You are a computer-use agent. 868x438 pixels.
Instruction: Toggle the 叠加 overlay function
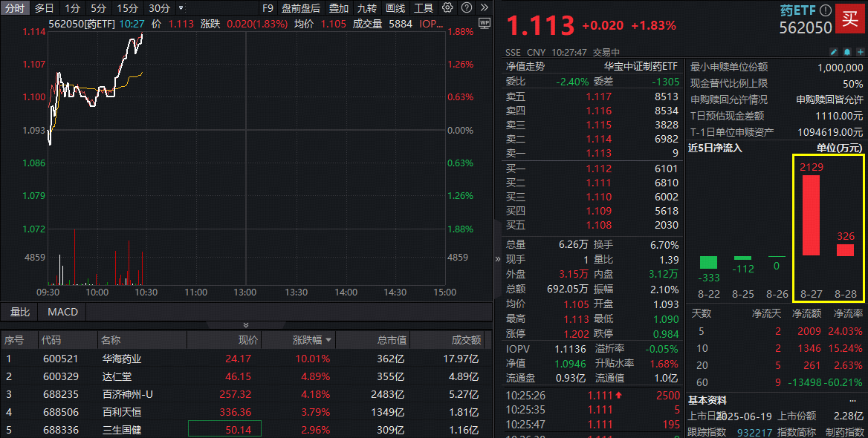(x=339, y=8)
